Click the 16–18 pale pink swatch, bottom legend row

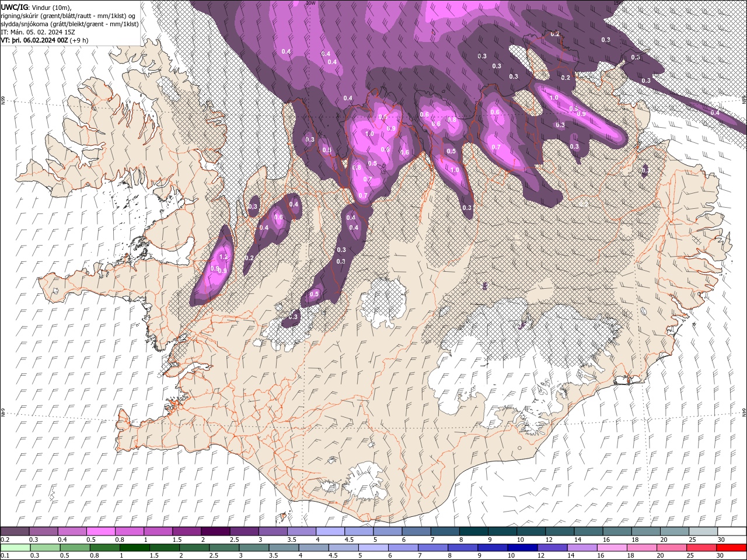coord(612,548)
